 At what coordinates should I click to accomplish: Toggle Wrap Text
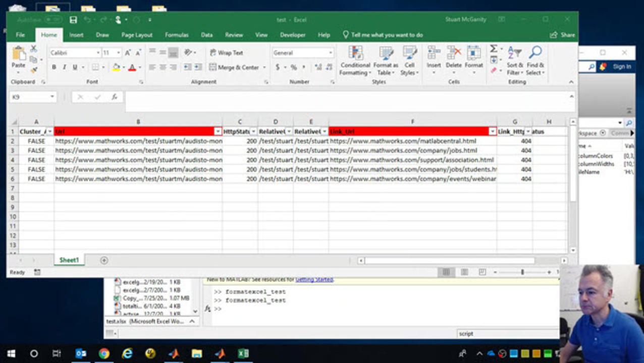click(x=226, y=52)
